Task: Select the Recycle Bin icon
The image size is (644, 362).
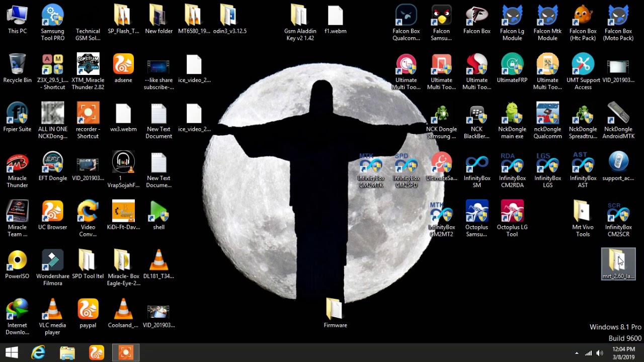Action: click(17, 69)
